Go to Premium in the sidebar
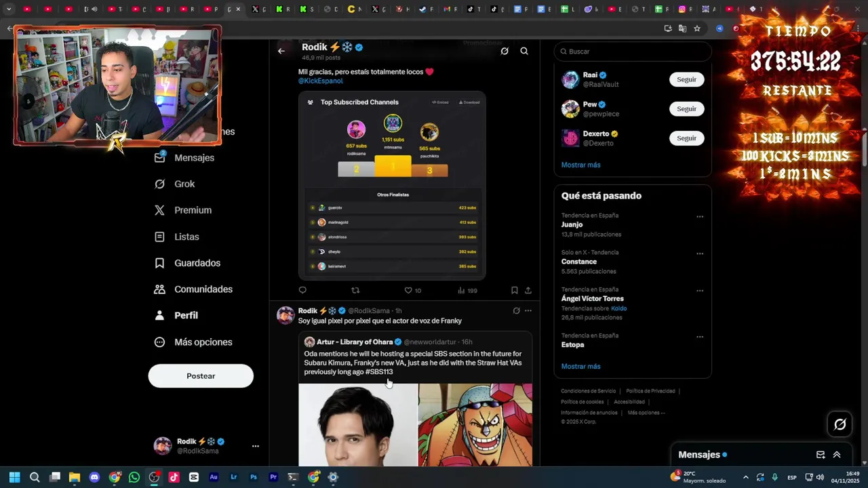 [183, 210]
